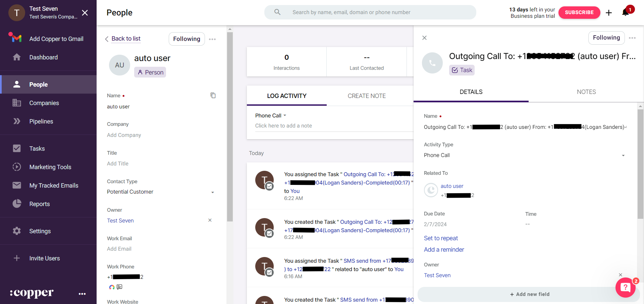Click the phone call avatar in task panel
This screenshot has width=644, height=304.
pos(432,63)
